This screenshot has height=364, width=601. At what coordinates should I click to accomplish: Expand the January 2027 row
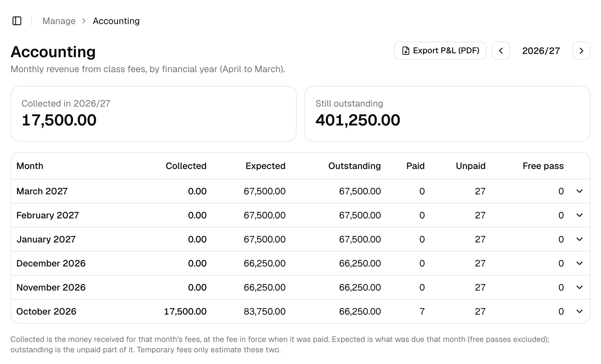pos(580,239)
